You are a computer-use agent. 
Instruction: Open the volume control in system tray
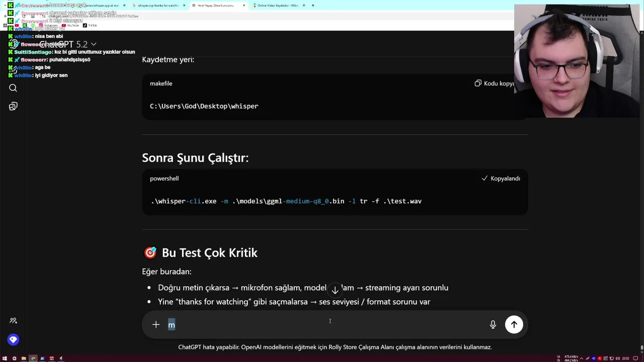617,358
